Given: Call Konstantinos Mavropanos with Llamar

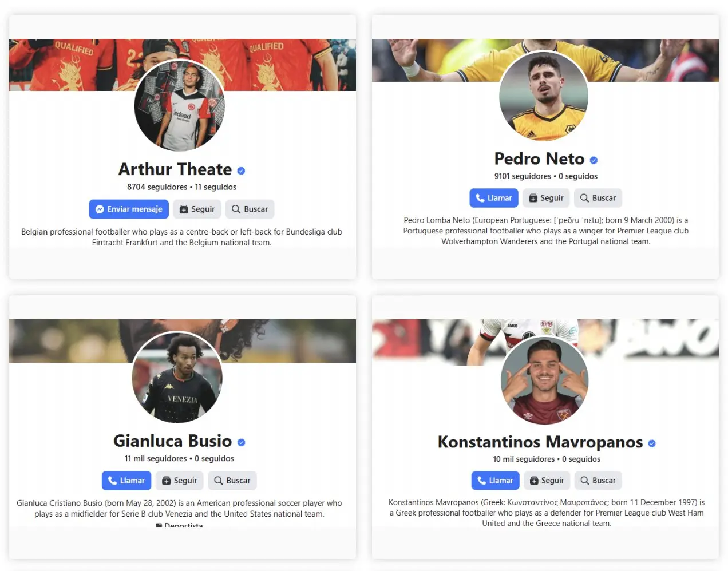Looking at the screenshot, I should click(x=495, y=481).
